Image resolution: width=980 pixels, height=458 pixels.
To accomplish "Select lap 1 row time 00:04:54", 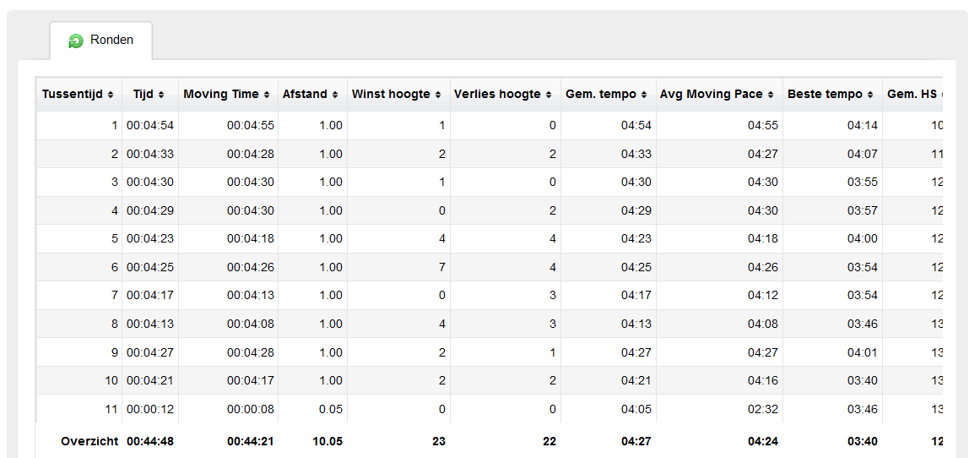I will click(150, 125).
